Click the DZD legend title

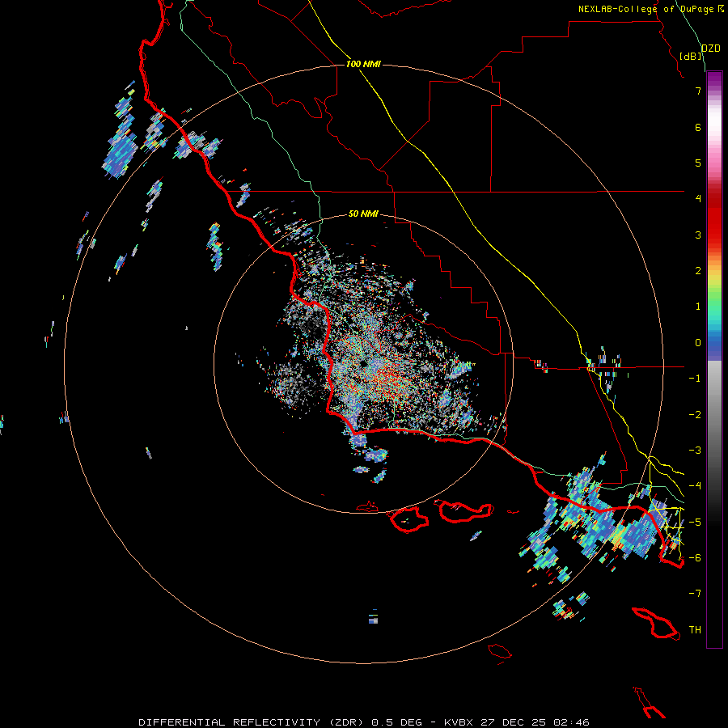click(710, 49)
